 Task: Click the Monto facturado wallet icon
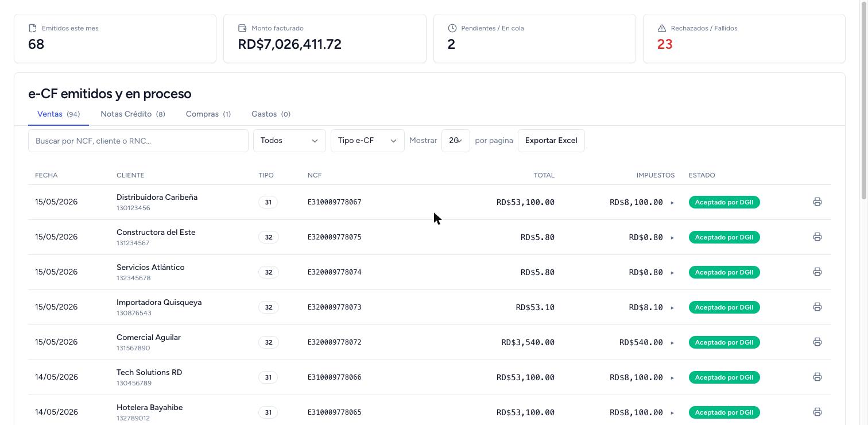(x=242, y=28)
